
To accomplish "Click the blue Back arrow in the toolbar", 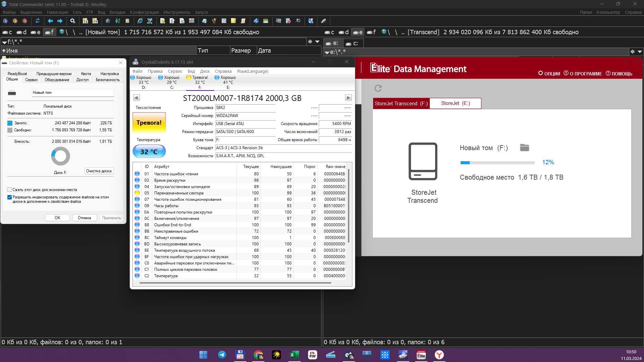I will click(50, 21).
